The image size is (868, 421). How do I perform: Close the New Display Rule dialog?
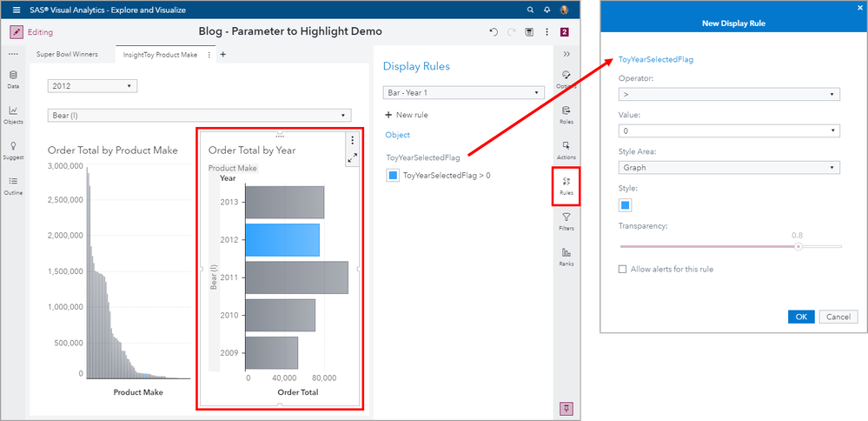click(860, 7)
